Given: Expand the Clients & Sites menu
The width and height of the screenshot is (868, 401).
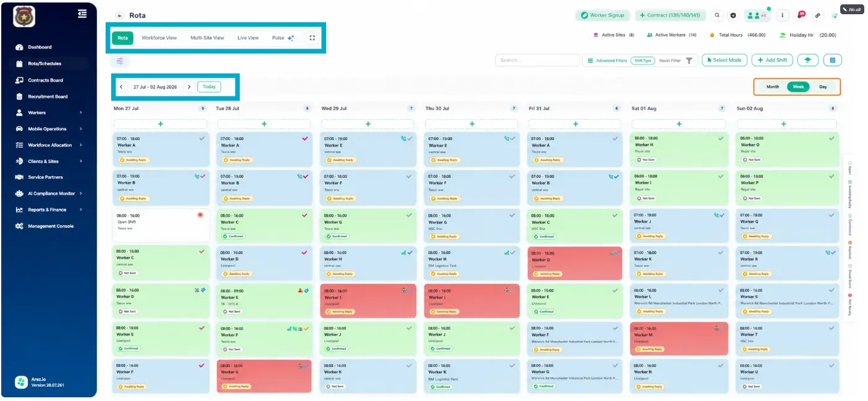Looking at the screenshot, I should tap(81, 161).
